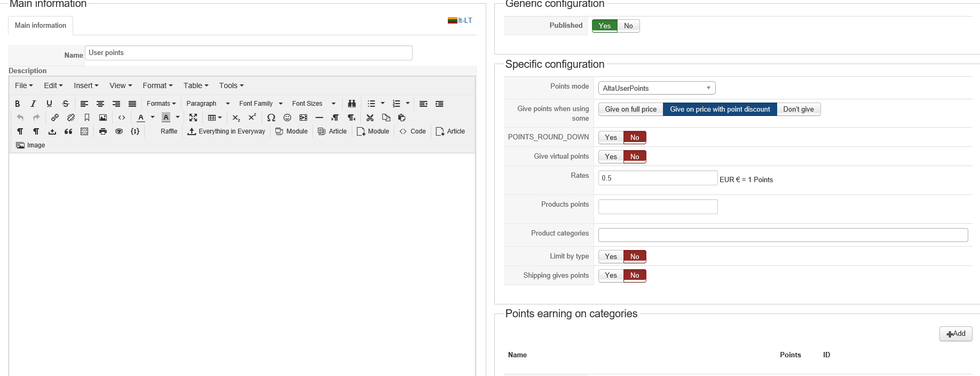Click the Rates input field
This screenshot has height=376, width=980.
tap(658, 178)
